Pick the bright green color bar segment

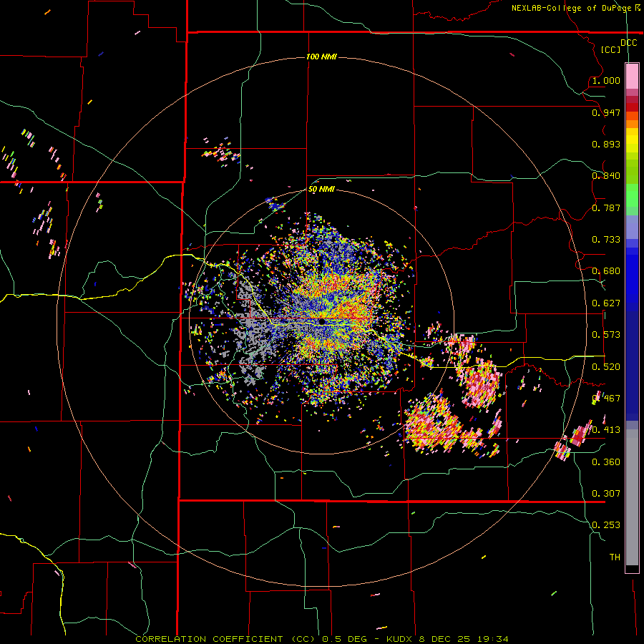pyautogui.click(x=632, y=195)
